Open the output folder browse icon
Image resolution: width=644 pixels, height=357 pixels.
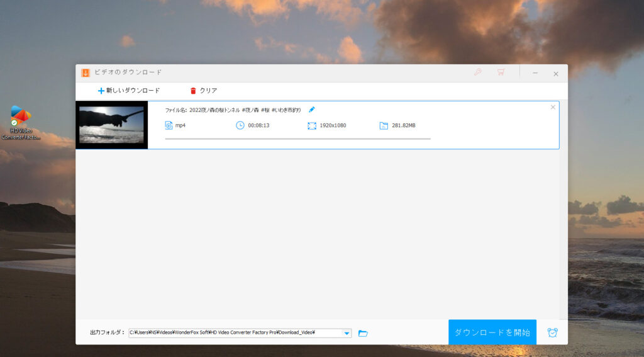coord(363,333)
